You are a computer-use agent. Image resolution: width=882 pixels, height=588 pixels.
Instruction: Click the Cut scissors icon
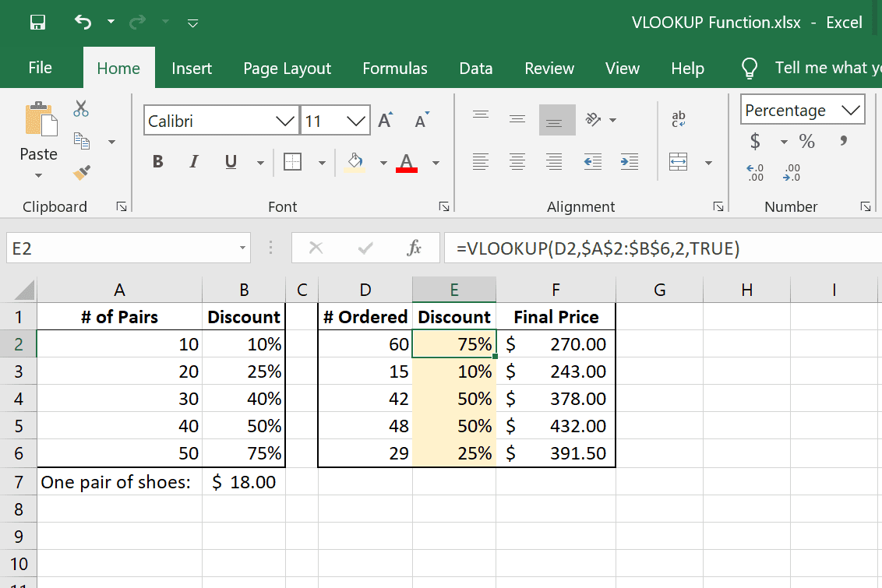(81, 108)
